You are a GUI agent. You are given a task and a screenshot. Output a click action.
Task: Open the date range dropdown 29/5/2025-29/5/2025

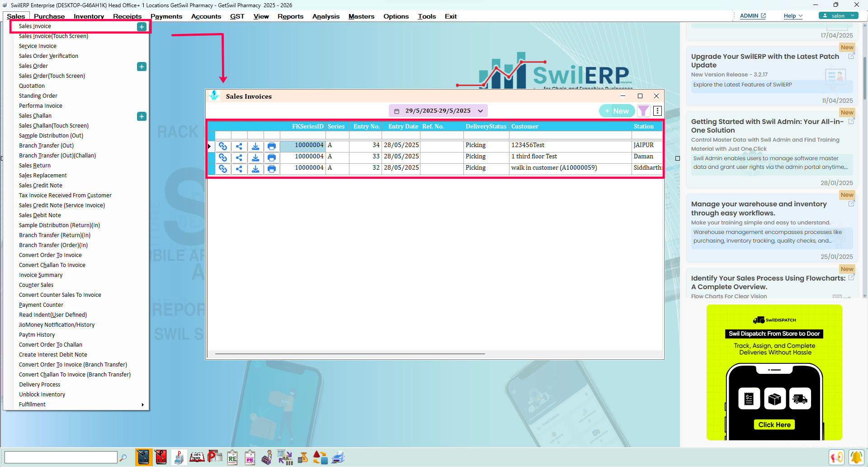(x=438, y=111)
